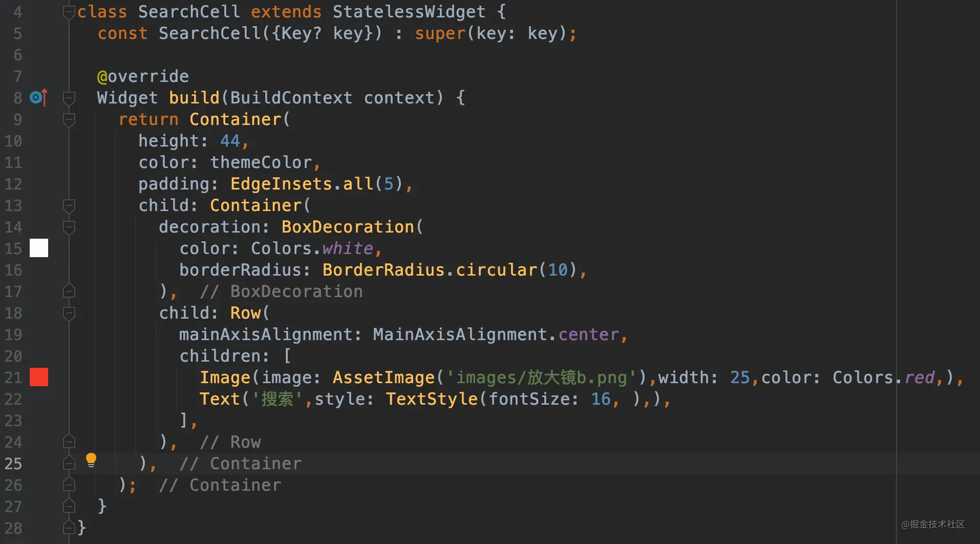Click the // BoxDecoration comment hint
This screenshot has height=544, width=980.
tap(281, 291)
